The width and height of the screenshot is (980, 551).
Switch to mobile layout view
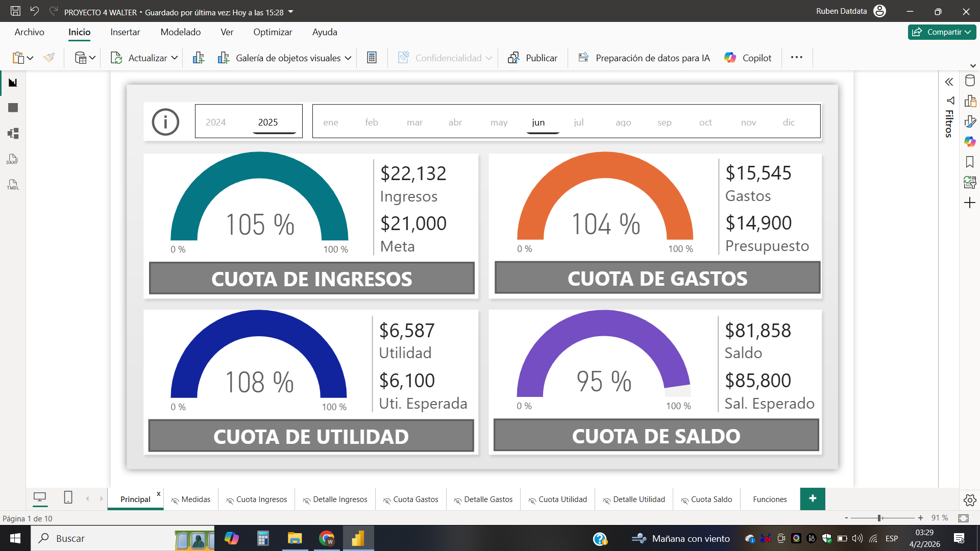68,497
